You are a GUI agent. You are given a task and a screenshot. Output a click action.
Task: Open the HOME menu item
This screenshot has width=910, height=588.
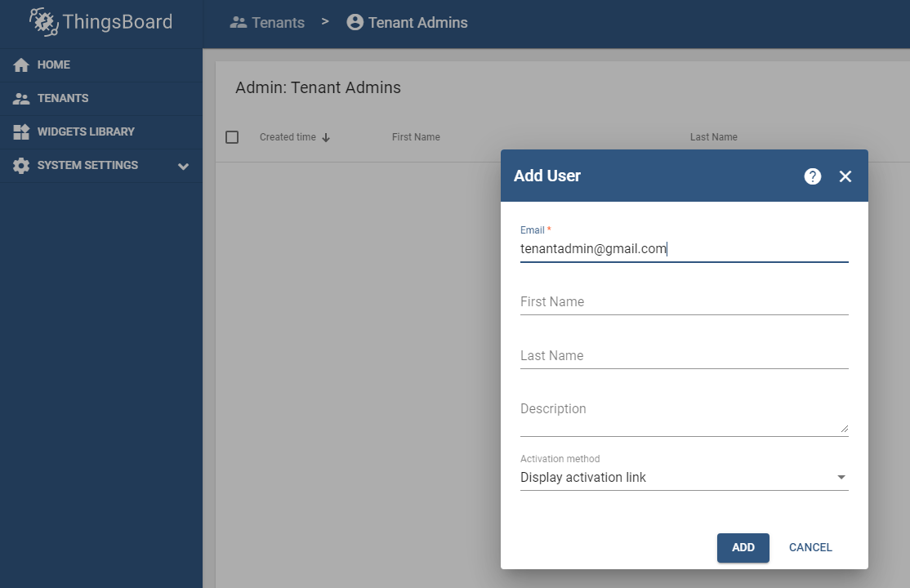point(54,65)
